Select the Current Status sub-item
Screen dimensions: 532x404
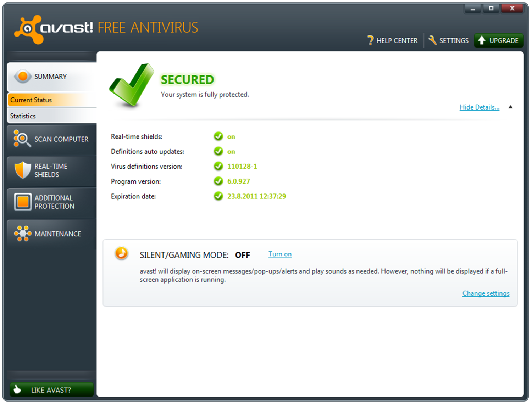click(x=52, y=100)
